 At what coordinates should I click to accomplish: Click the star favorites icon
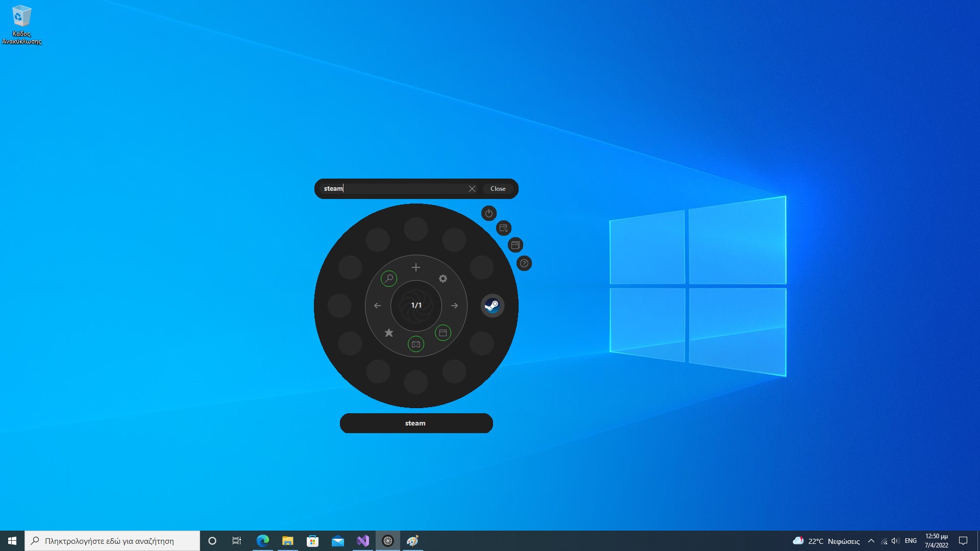(389, 333)
